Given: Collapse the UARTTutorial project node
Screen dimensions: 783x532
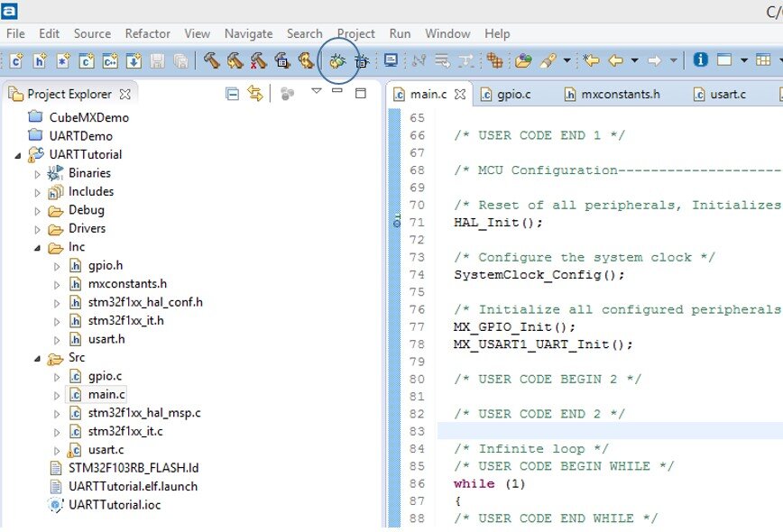Looking at the screenshot, I should (x=18, y=156).
